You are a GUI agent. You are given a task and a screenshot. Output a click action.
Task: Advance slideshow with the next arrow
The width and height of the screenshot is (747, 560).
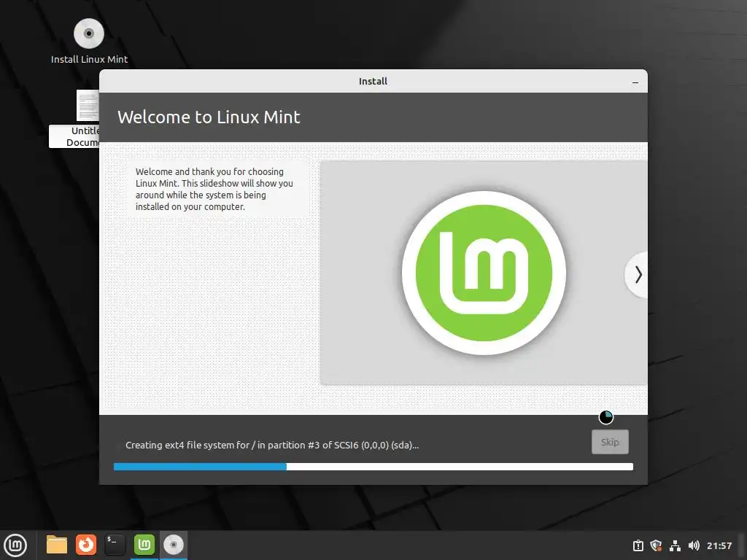(x=638, y=275)
